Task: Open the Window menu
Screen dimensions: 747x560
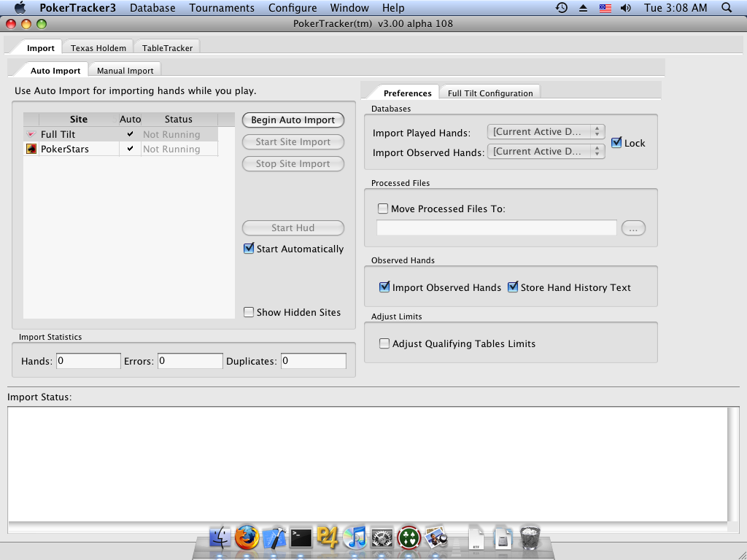Action: (349, 8)
